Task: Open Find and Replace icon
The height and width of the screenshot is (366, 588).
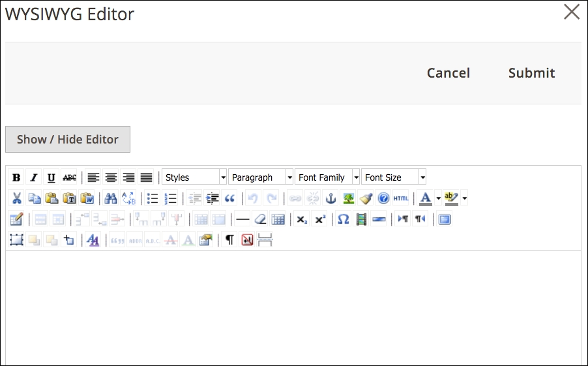Action: (128, 198)
